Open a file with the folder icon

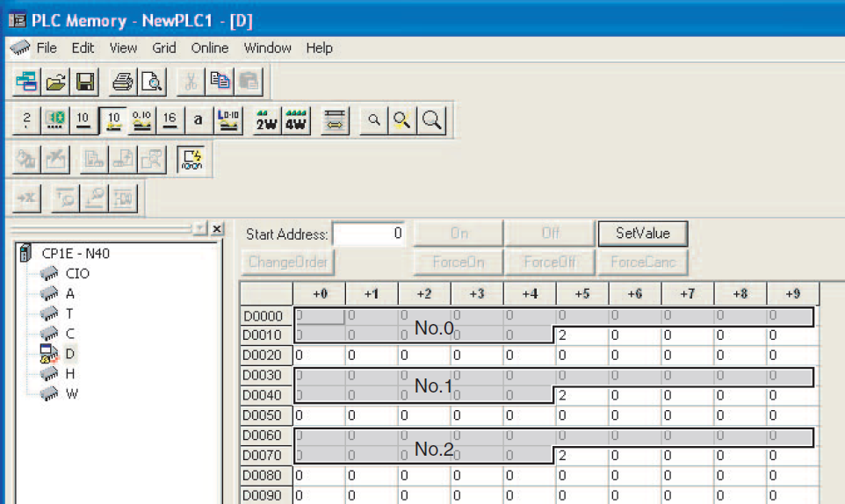[x=55, y=82]
